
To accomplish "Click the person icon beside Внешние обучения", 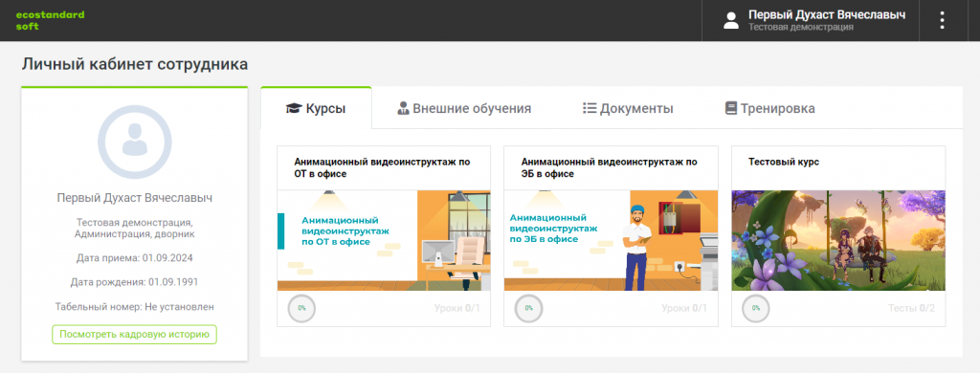I will [x=403, y=108].
